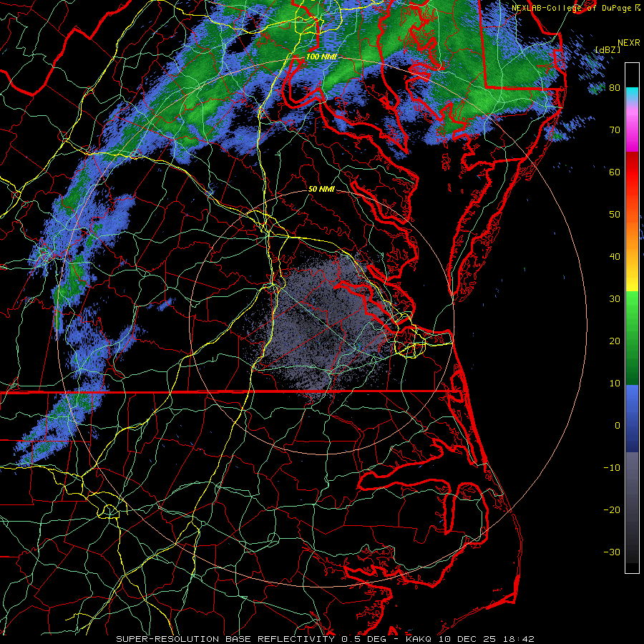Click the "[dBZ]" unit label
Image resolution: width=644 pixels, height=644 pixels.
point(608,49)
